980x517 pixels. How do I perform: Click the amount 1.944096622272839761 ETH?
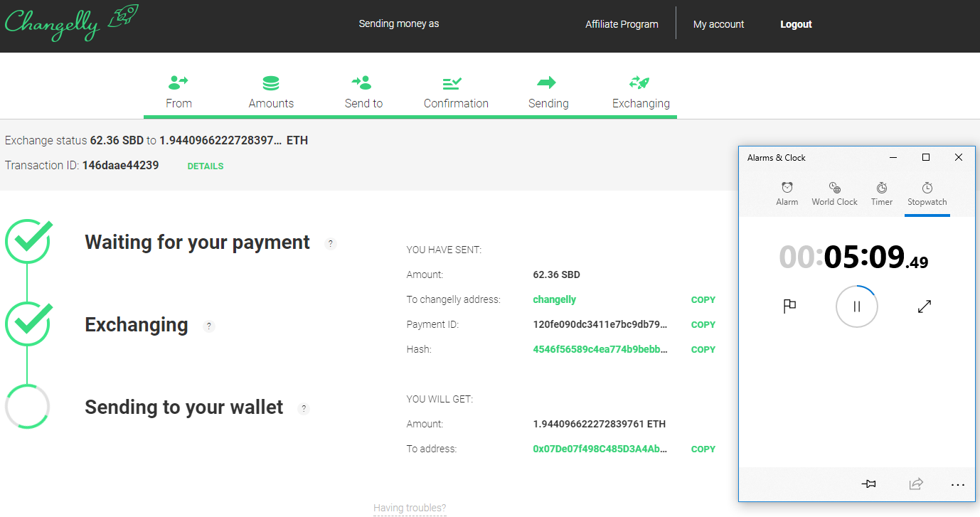coord(600,424)
